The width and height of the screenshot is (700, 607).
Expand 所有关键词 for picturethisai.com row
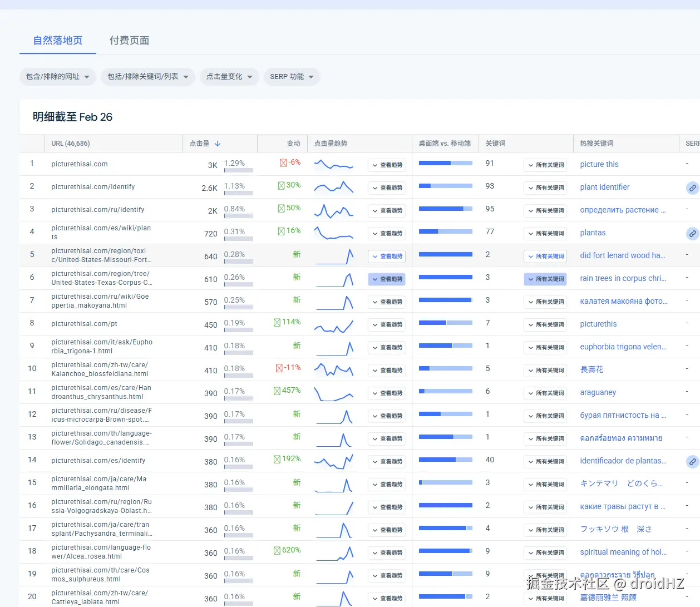click(545, 165)
